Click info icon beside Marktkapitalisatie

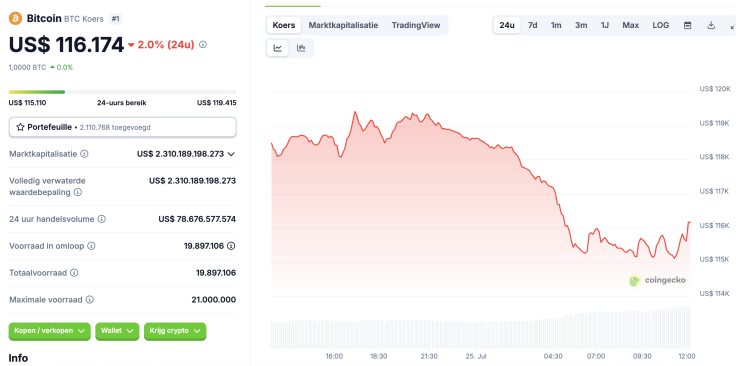point(84,154)
